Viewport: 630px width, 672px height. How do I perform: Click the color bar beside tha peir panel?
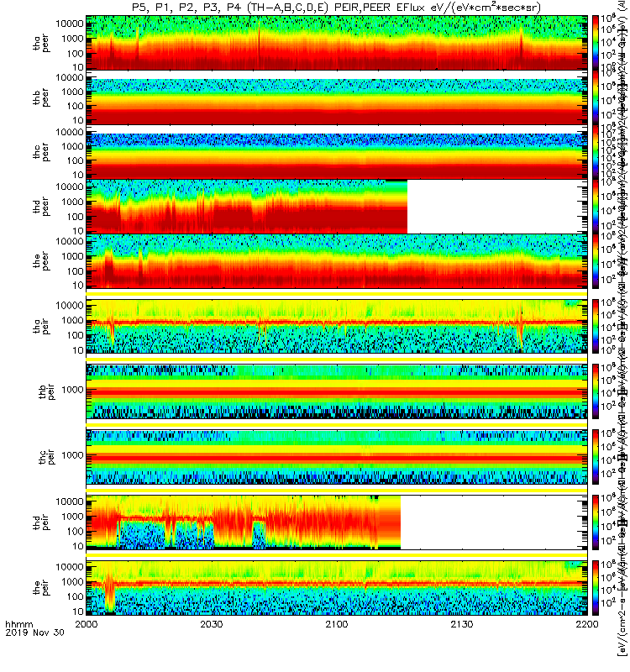click(596, 326)
